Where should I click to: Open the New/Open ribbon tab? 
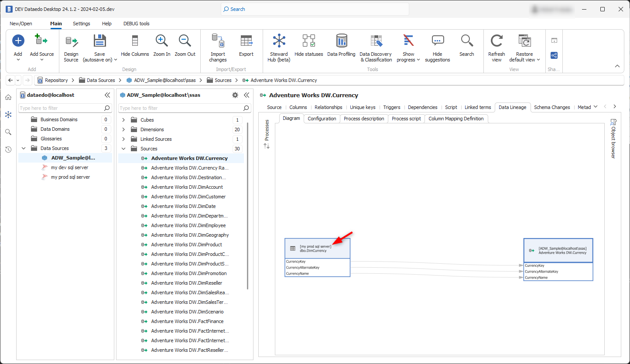pyautogui.click(x=21, y=24)
